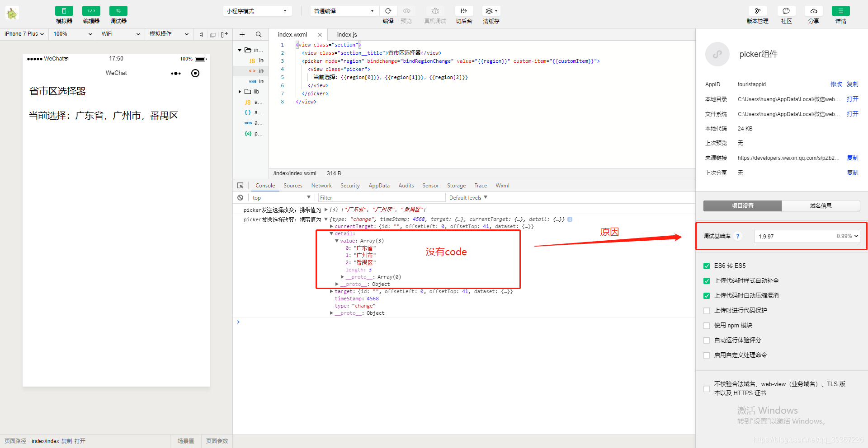868x448 pixels.
Task: Add a new file with plus icon
Action: 242,34
